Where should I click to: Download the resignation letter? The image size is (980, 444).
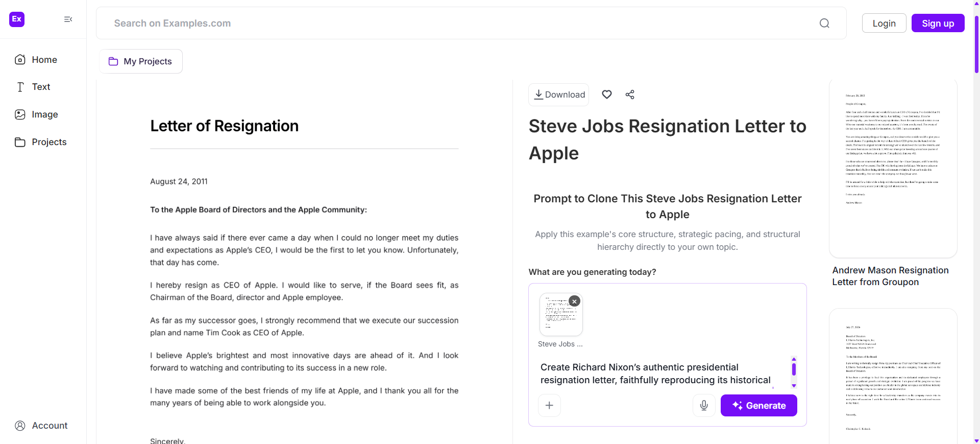pyautogui.click(x=558, y=95)
